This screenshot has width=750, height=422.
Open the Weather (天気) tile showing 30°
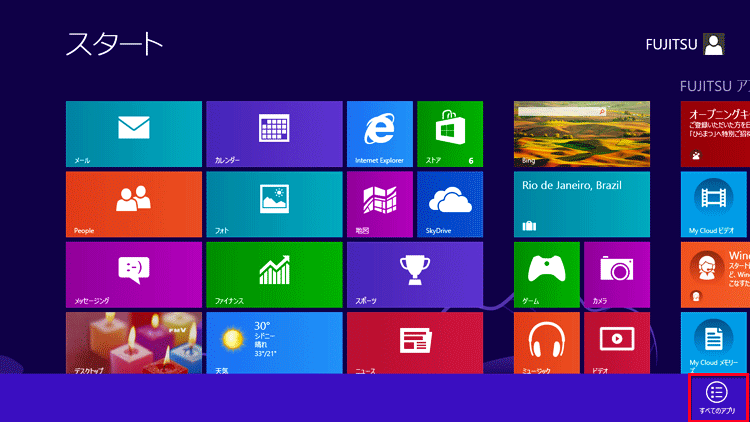[x=275, y=343]
